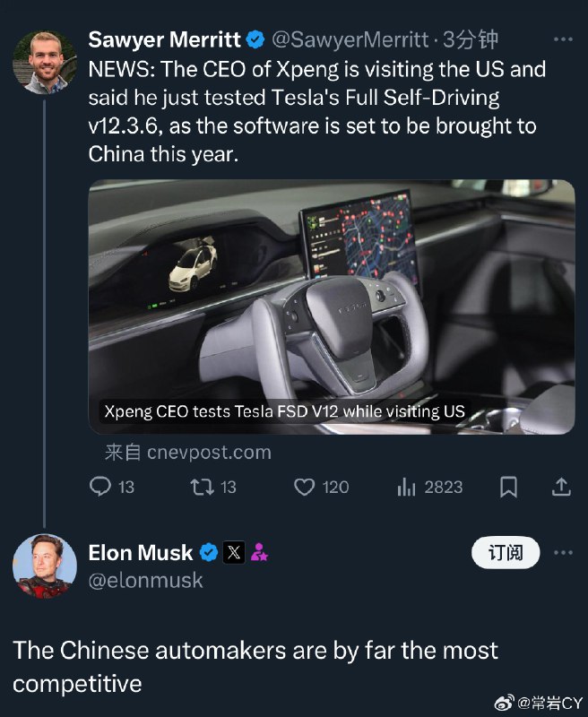Open more options on Elon Musk's reply
Viewport: 588px width, 717px height.
pos(563,552)
